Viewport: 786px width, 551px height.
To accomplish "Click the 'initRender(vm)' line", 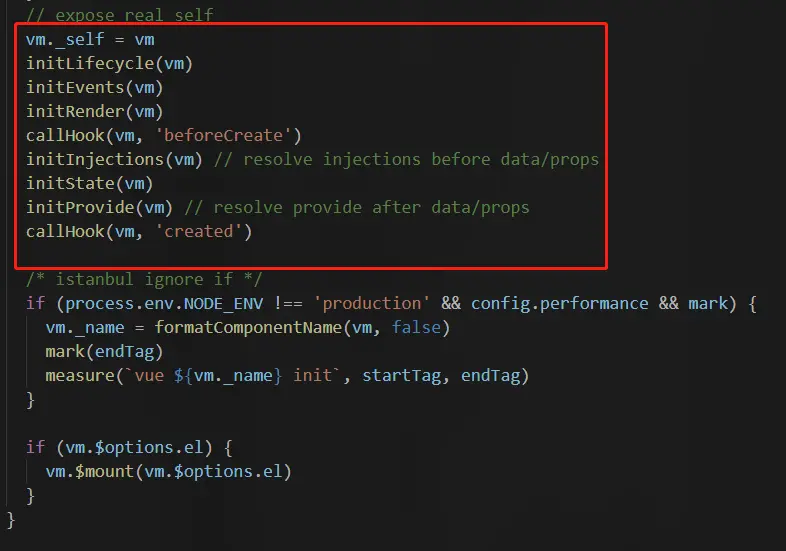I will pyautogui.click(x=95, y=111).
